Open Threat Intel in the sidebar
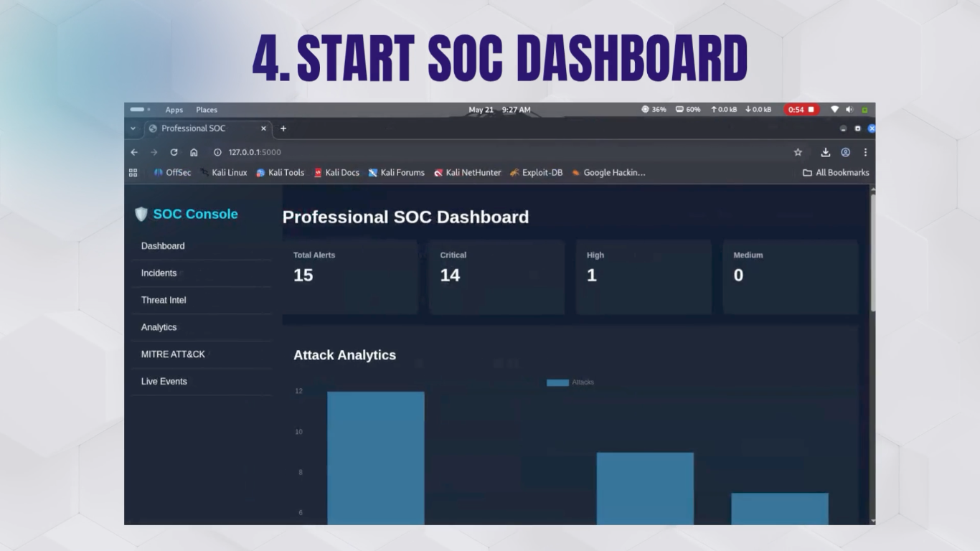The height and width of the screenshot is (551, 980). pyautogui.click(x=164, y=300)
